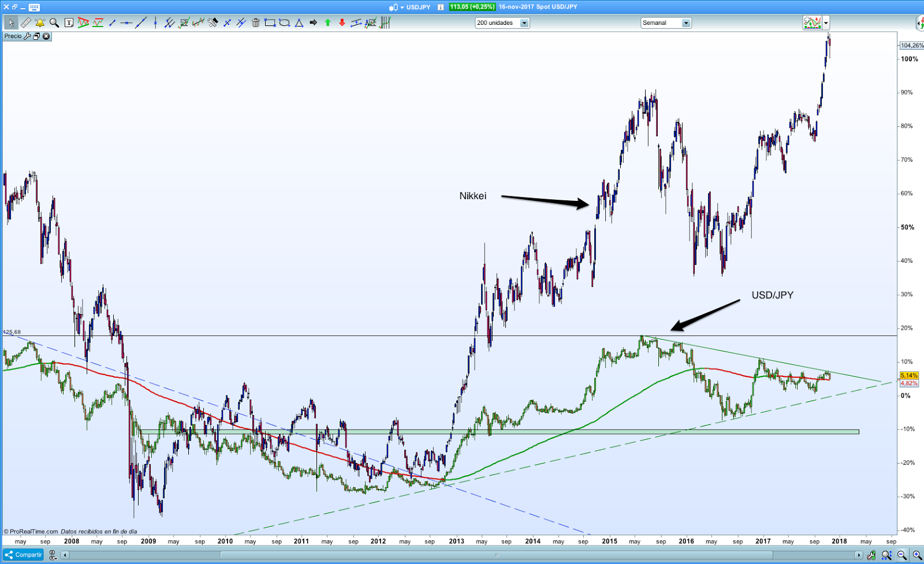Create an alert with the bell icon

[x=40, y=23]
